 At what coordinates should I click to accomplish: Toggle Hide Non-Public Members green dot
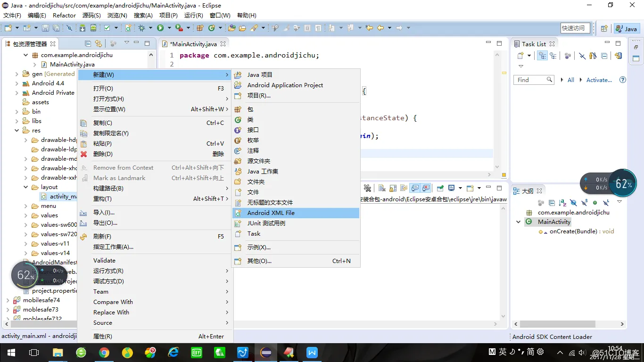(x=595, y=203)
